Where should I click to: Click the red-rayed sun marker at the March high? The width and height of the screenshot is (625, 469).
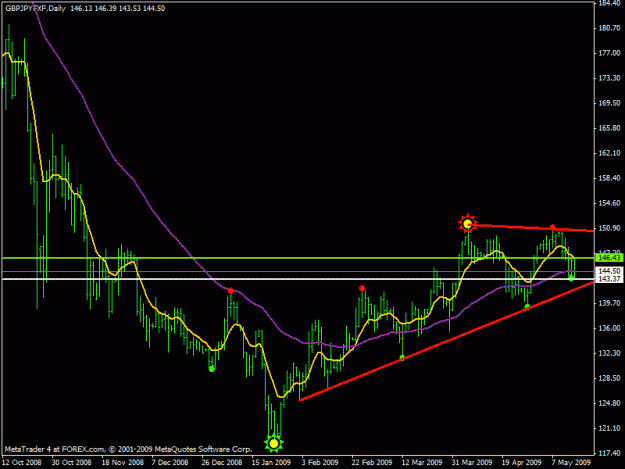pos(468,224)
